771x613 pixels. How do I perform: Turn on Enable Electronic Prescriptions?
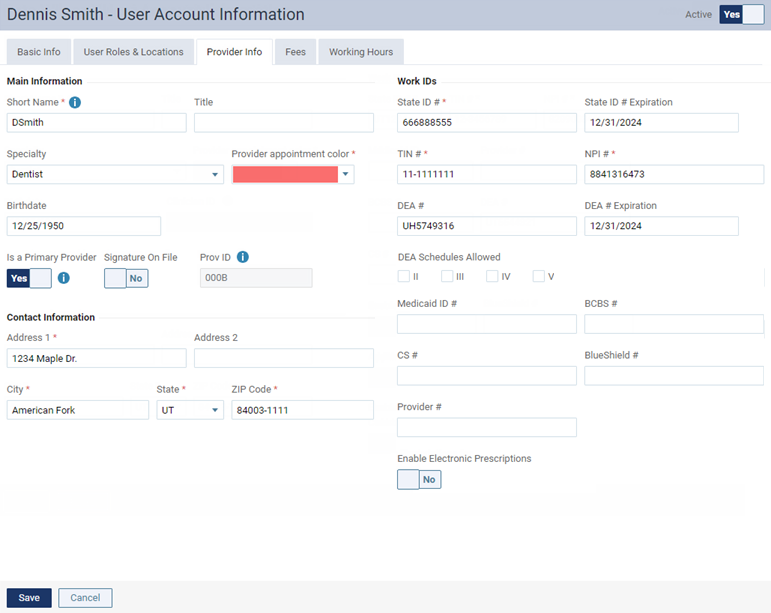pos(419,479)
